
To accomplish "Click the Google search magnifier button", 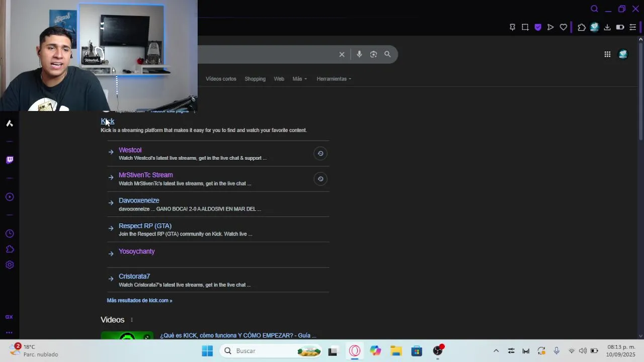I will [387, 54].
